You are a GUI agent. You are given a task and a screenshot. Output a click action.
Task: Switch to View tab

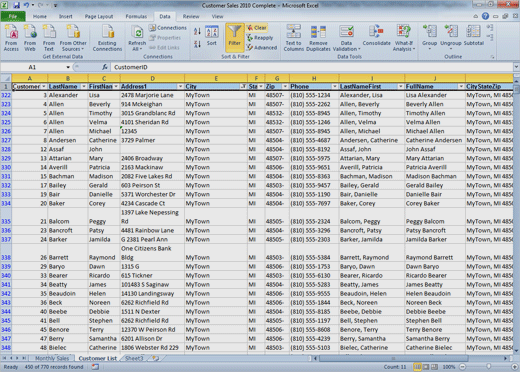coord(217,16)
